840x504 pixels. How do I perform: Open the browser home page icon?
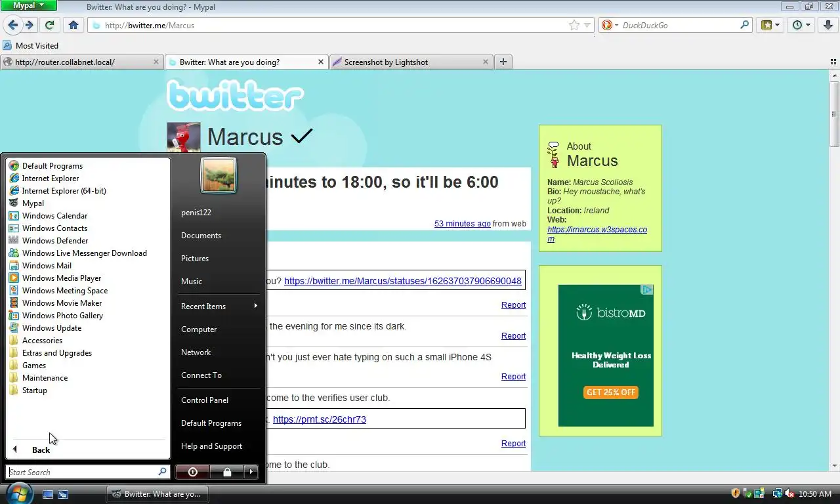point(73,25)
